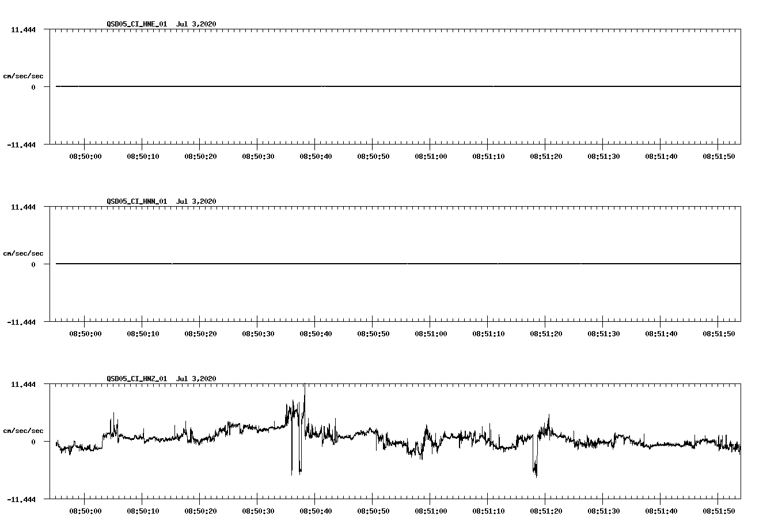Click the 08:51:10 time label under HNZ chart

click(x=488, y=511)
